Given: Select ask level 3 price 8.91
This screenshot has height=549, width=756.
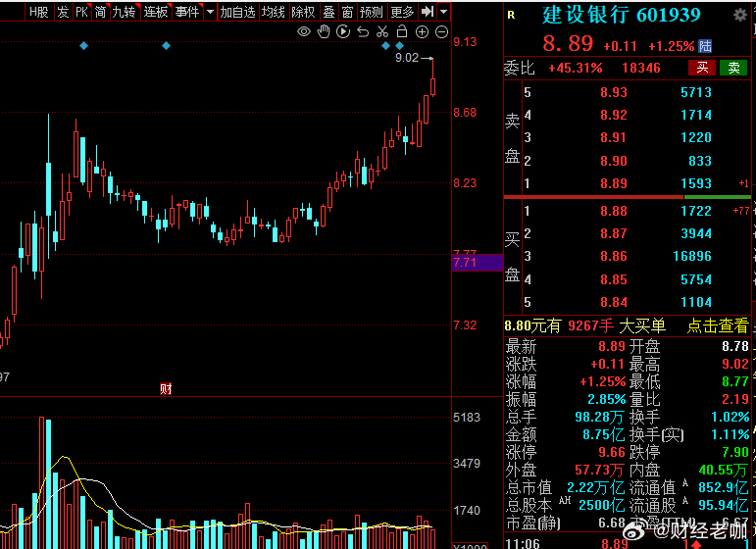Looking at the screenshot, I should (613, 137).
